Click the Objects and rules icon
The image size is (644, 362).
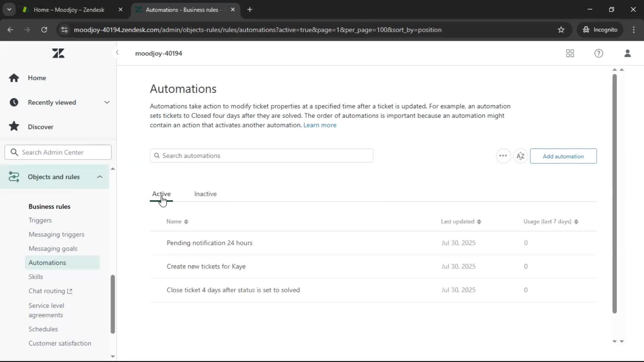tap(14, 177)
